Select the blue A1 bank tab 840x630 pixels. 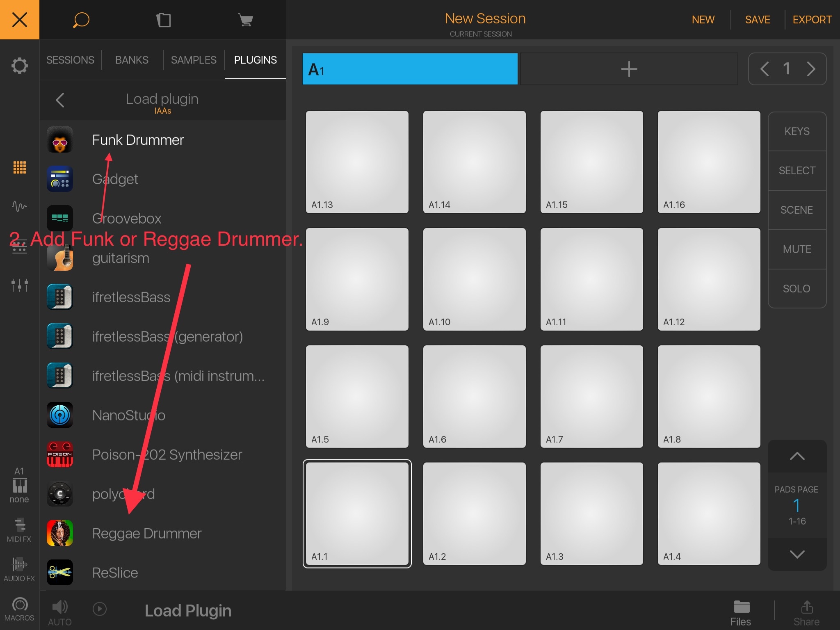tap(410, 69)
